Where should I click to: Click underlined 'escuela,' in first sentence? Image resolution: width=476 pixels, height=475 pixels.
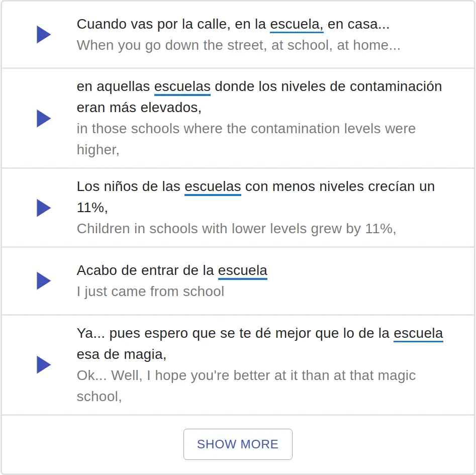[x=297, y=24]
